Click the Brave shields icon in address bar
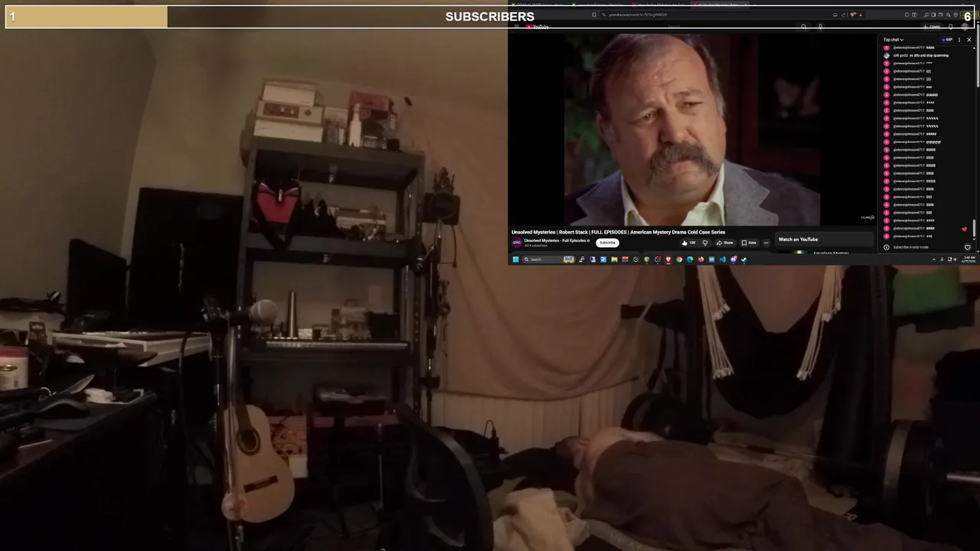The height and width of the screenshot is (551, 980). pos(853,15)
